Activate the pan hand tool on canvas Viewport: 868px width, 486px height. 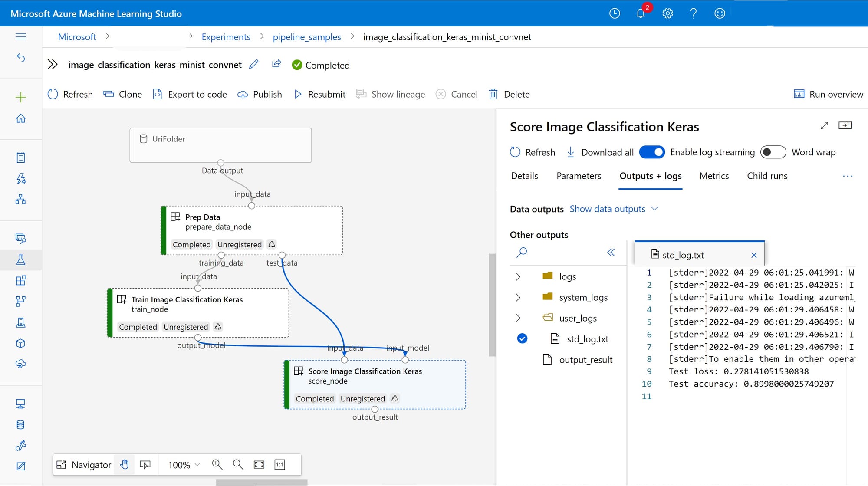124,464
